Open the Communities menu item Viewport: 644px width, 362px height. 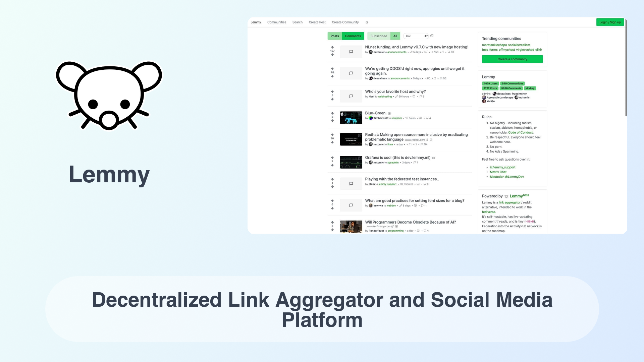tap(277, 22)
